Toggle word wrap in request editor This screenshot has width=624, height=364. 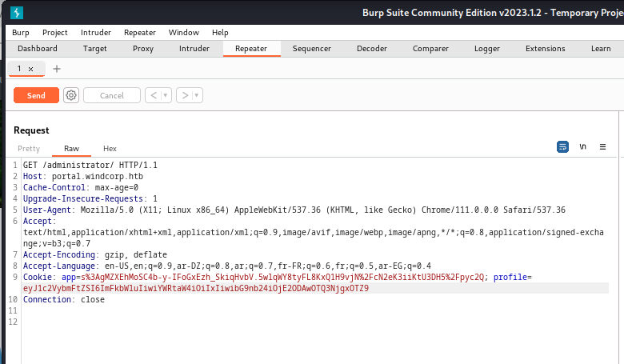pos(562,147)
